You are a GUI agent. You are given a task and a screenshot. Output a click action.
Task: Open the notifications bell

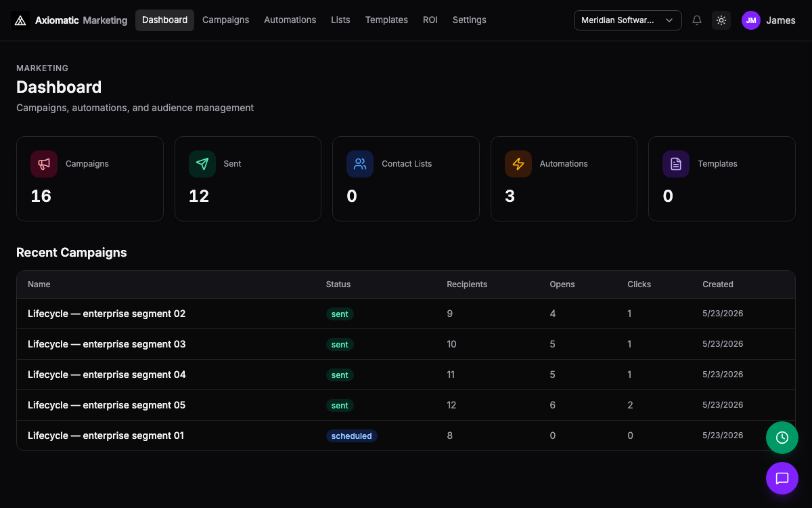(697, 20)
